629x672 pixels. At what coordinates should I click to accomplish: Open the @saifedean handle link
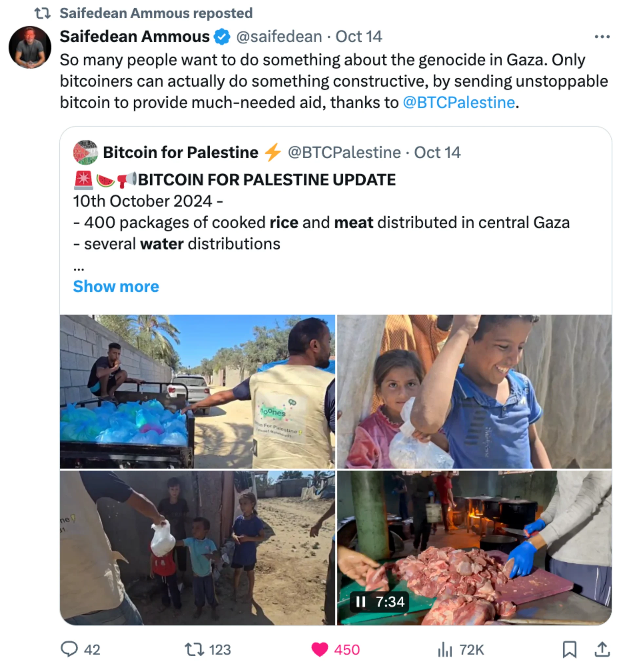tap(279, 36)
